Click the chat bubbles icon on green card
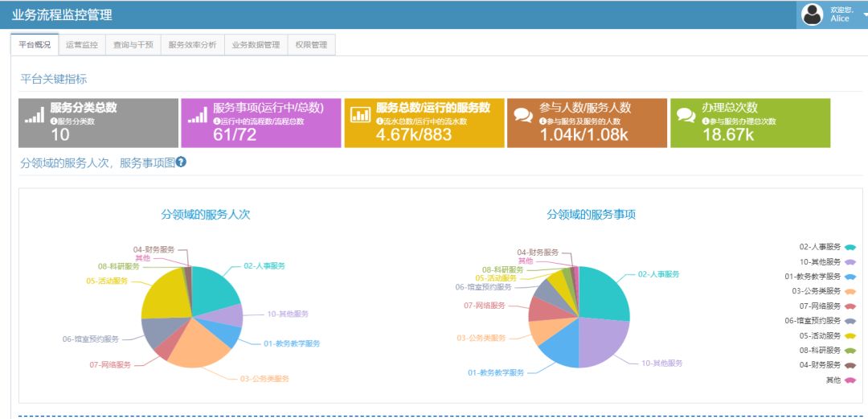The image size is (868, 419). 686,115
